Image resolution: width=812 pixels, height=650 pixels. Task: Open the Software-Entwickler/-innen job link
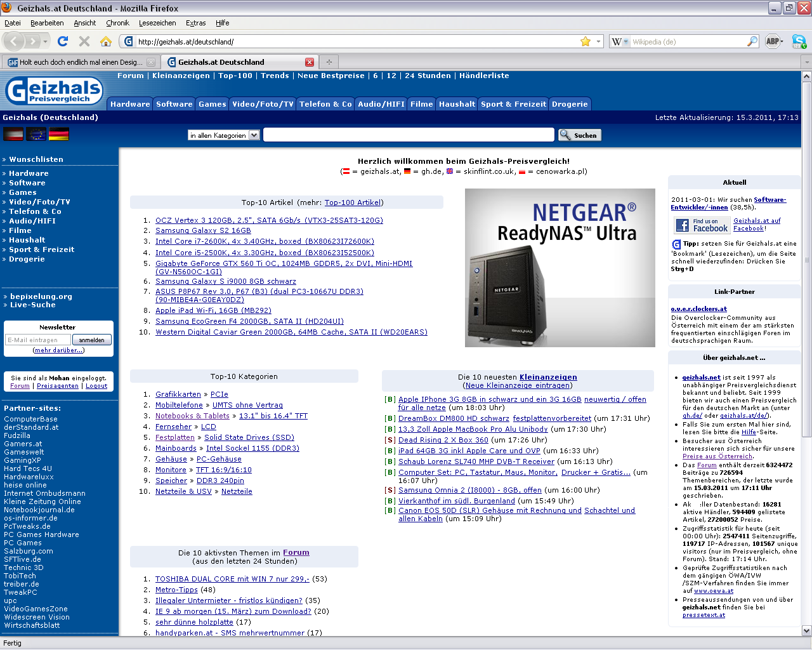tap(728, 203)
